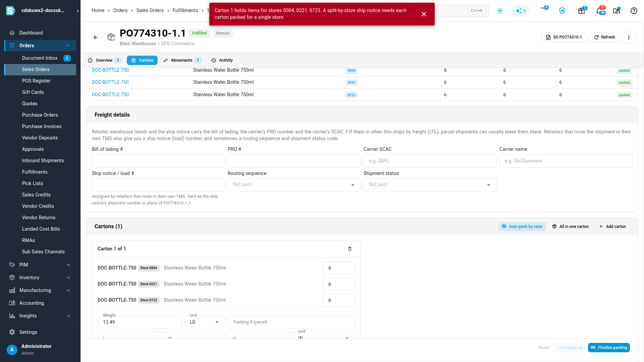Image resolution: width=644 pixels, height=362 pixels.
Task: Dismiss the red carton error notification
Action: [x=424, y=14]
